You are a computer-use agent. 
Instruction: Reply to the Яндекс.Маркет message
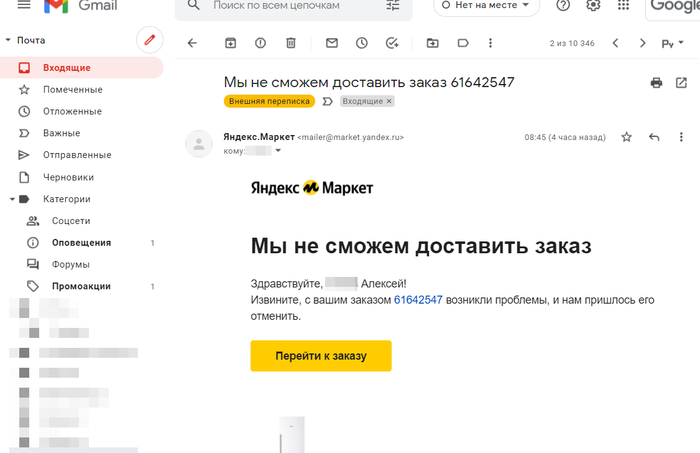pos(654,137)
